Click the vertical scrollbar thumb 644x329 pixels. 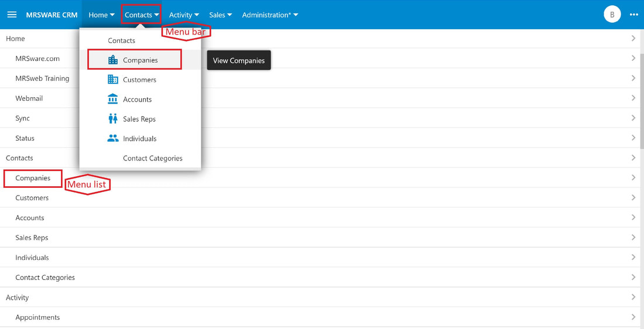[x=642, y=101]
